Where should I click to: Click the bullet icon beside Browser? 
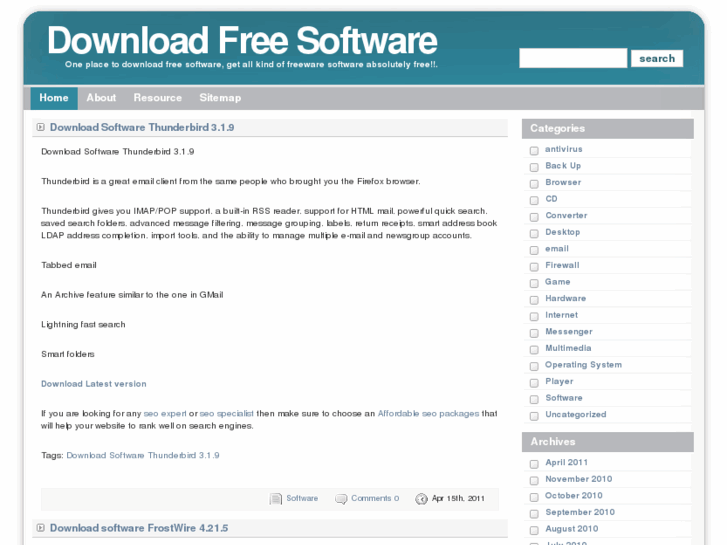point(534,184)
